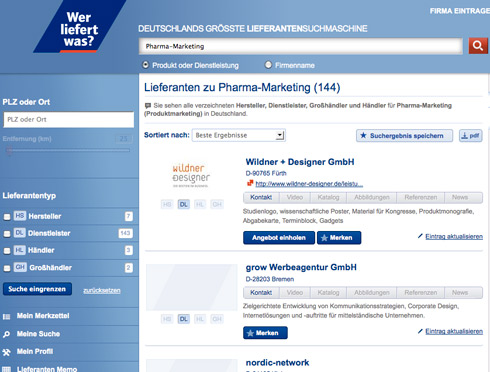The image size is (490, 372).
Task: Click the Firma eintragen link
Action: tap(460, 11)
